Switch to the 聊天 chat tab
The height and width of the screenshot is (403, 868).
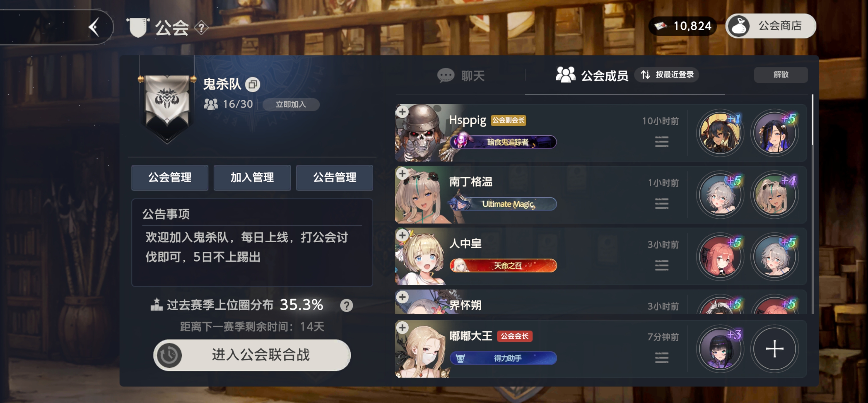(x=461, y=75)
